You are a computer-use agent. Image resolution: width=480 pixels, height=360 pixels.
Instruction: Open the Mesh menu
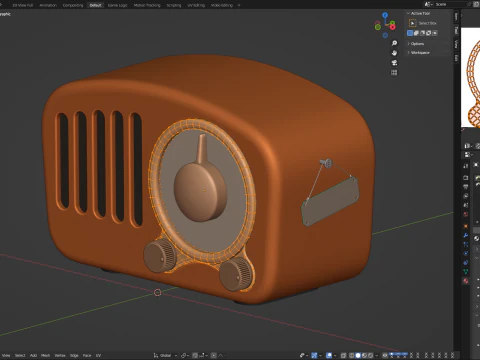(45, 355)
